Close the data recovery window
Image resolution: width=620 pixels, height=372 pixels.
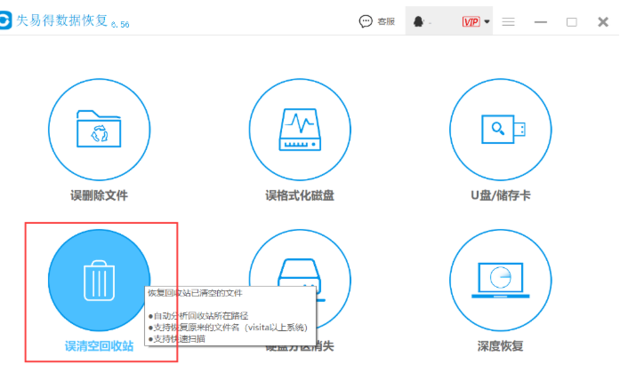click(x=603, y=22)
